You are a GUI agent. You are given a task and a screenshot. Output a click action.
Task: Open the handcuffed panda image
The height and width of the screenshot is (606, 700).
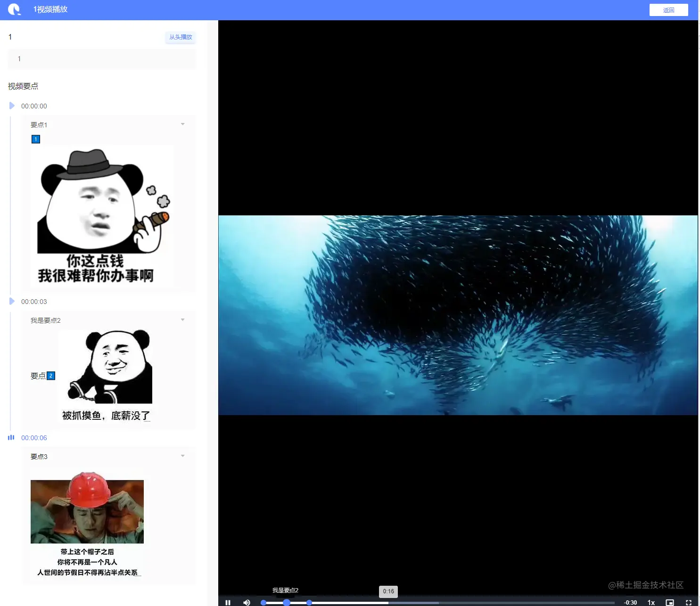click(x=106, y=376)
